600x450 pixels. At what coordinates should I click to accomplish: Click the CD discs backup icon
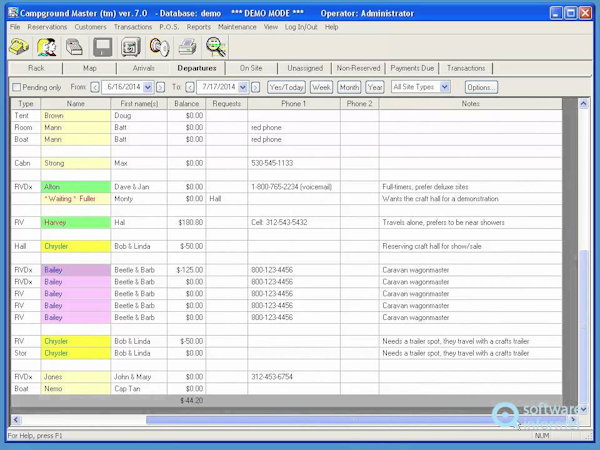coord(159,47)
